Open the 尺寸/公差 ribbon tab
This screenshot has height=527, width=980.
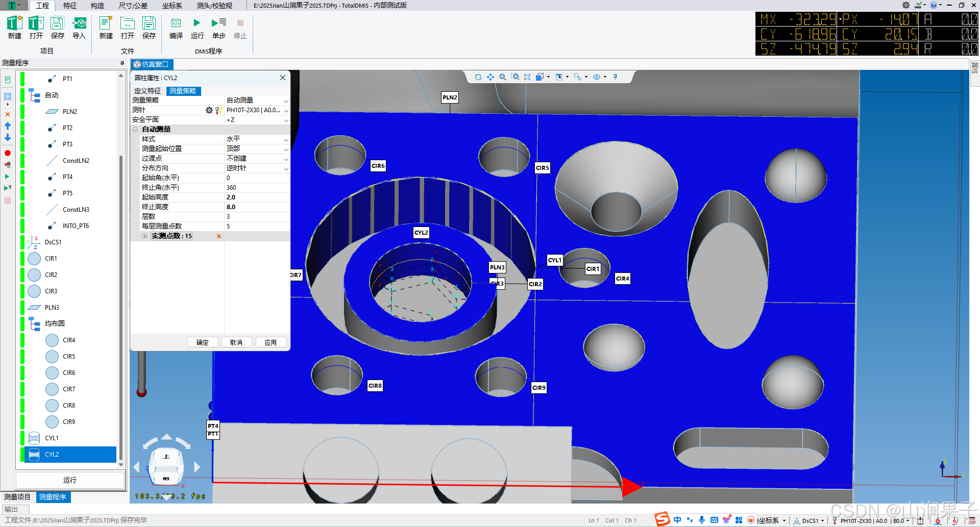tap(133, 6)
